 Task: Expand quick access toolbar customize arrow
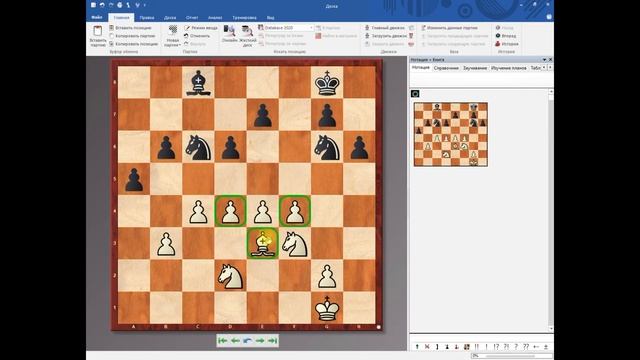click(x=144, y=5)
